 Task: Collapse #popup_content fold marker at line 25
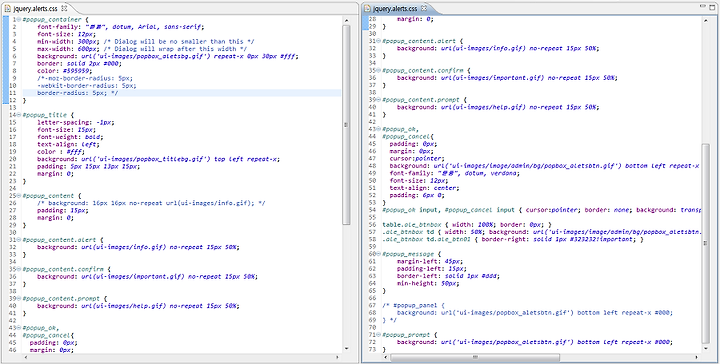pos(19,196)
